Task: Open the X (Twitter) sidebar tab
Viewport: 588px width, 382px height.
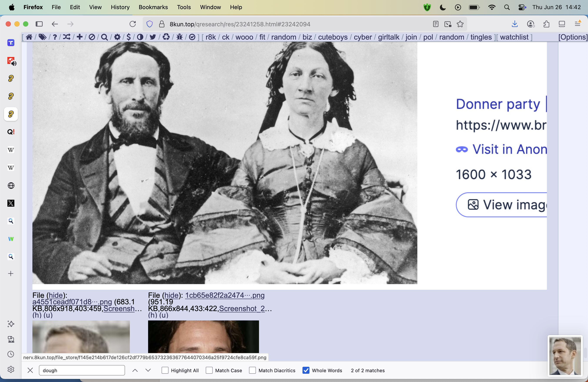Action: 11,203
